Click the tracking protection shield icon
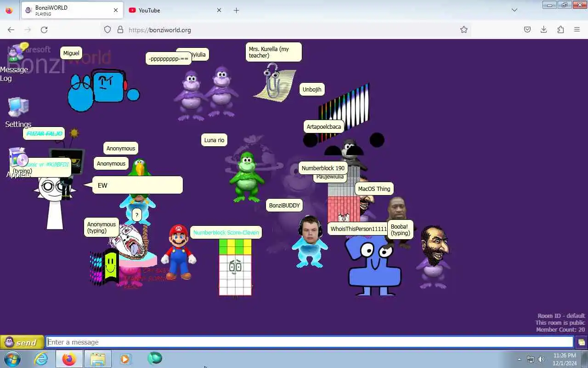Image resolution: width=588 pixels, height=368 pixels. pyautogui.click(x=107, y=29)
